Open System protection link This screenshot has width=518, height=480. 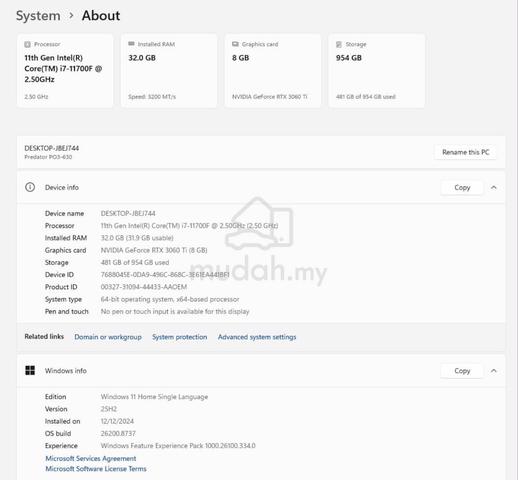(180, 337)
